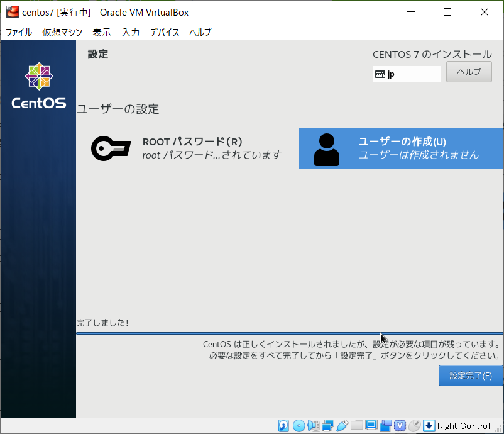Viewport: 504px width, 434px height.
Task: Minimize the VirtualBox window
Action: click(411, 12)
